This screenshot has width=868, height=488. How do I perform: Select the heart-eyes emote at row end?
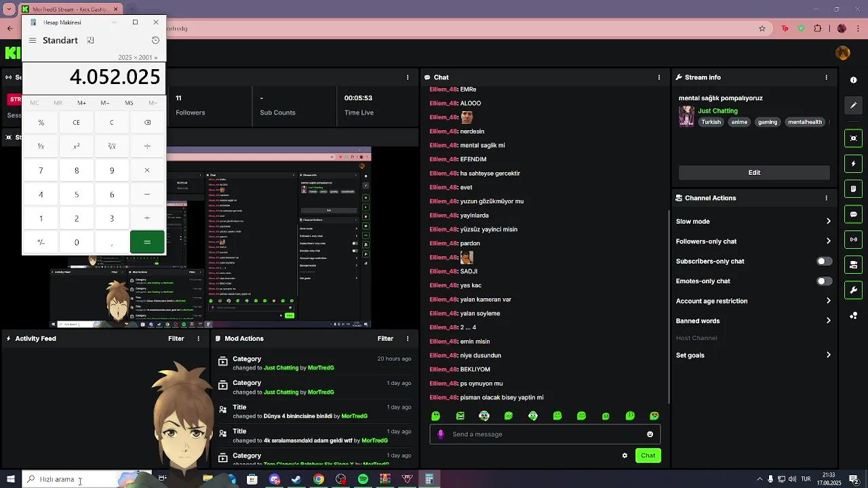654,416
